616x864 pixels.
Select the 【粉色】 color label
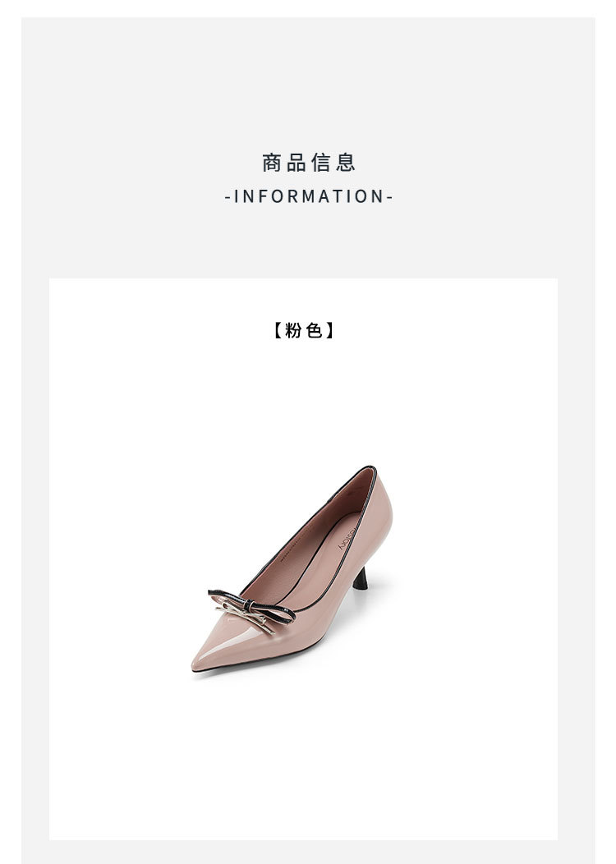(x=304, y=330)
